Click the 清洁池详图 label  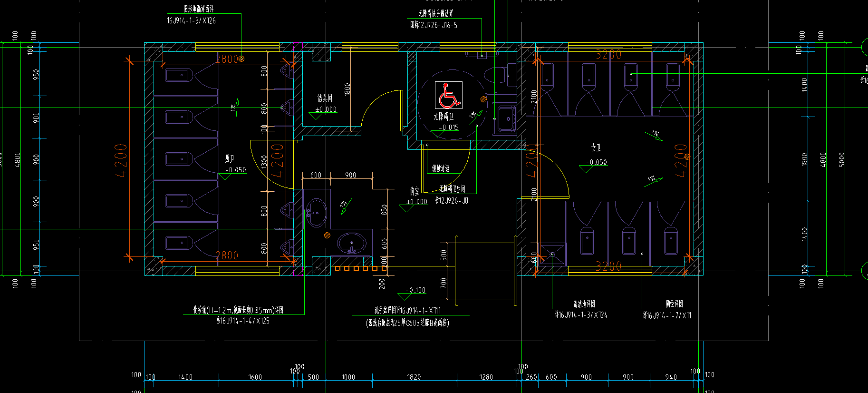pos(584,304)
